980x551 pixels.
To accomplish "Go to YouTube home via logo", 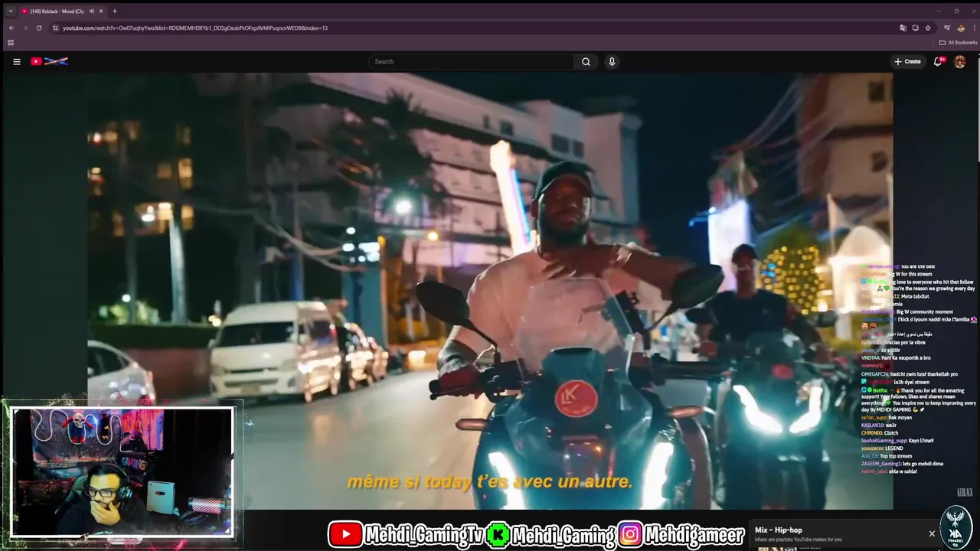I will 50,61.
